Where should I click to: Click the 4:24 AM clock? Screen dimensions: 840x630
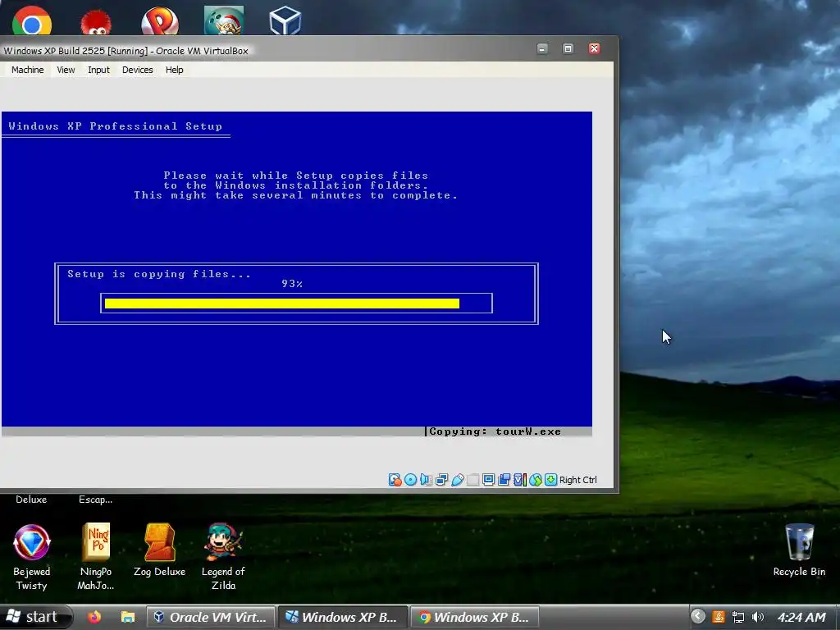(x=802, y=617)
